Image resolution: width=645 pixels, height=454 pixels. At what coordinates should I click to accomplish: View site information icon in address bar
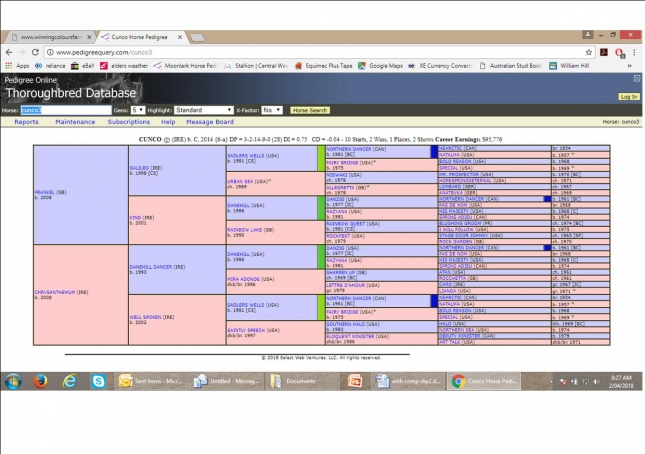pyautogui.click(x=50, y=52)
